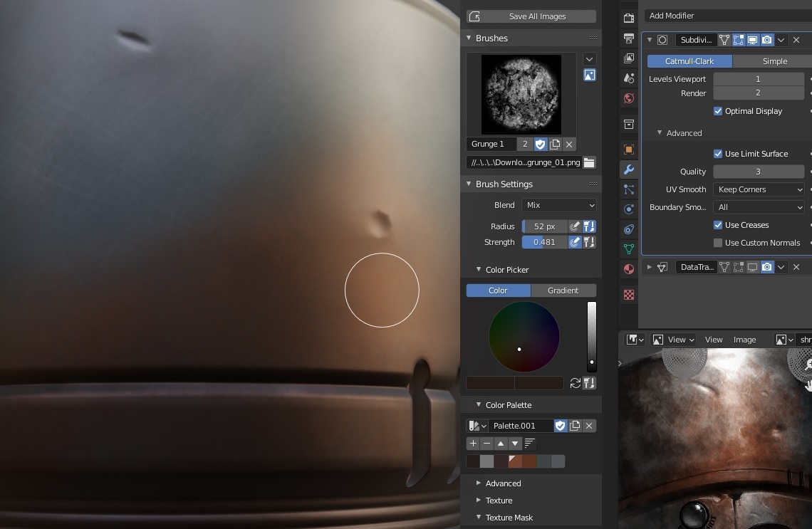Toggle Subdivision modifier render camera icon

click(x=767, y=40)
